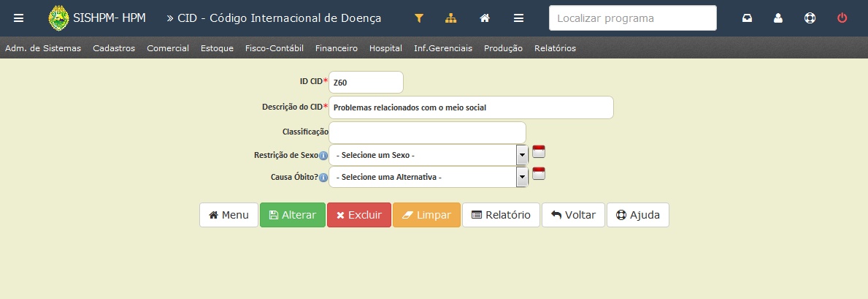868x299 pixels.
Task: Open the yellow sitemap hierarchy icon
Action: click(x=450, y=18)
